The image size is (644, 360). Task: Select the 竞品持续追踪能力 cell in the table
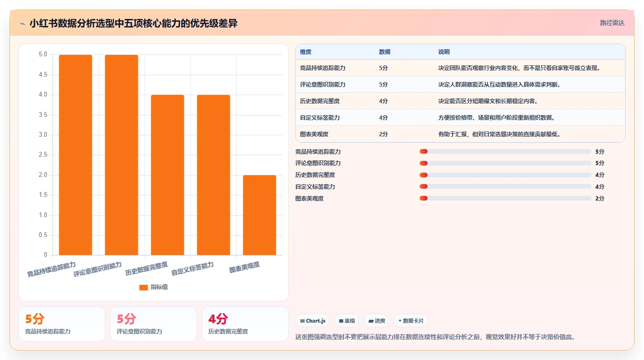323,68
